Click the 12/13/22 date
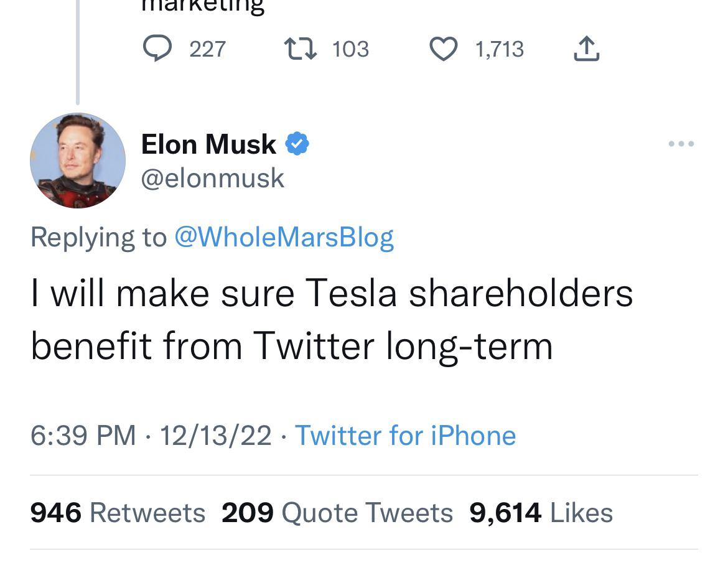The height and width of the screenshot is (570, 728). (215, 436)
